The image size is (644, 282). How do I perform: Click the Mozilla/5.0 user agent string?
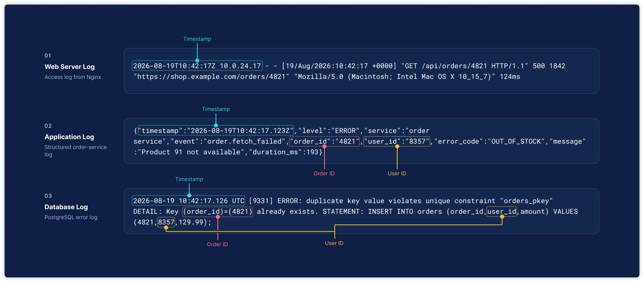(x=395, y=77)
